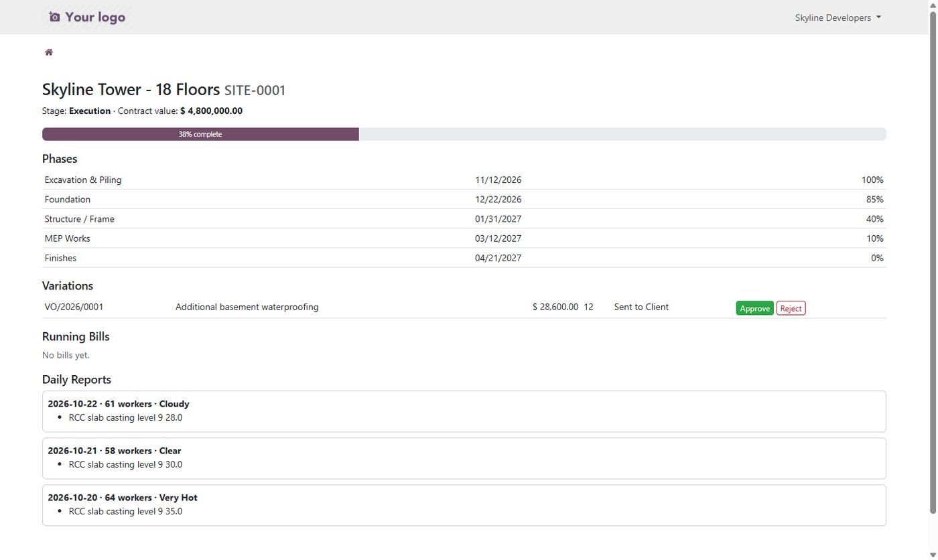Viewport: 938px width, 560px height.
Task: Click the contract value $ 4,800,000.00
Action: coord(212,111)
